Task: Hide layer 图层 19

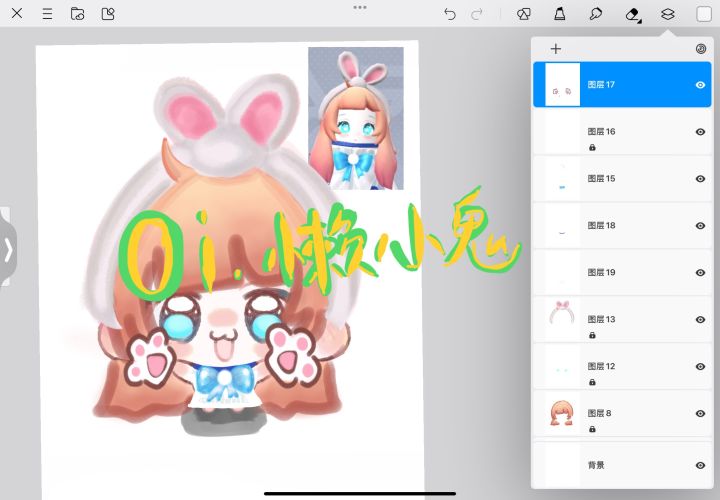Action: pos(700,272)
